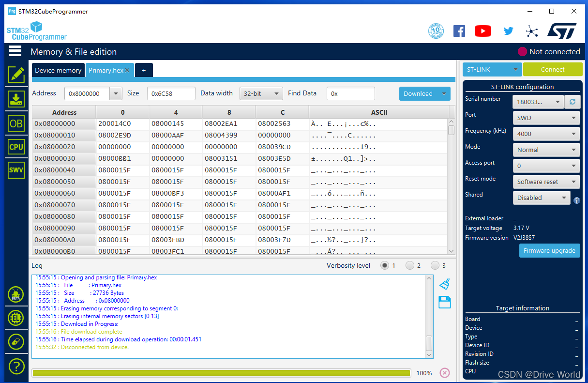Open the Serial number dropdown
The image size is (588, 383).
tap(539, 102)
